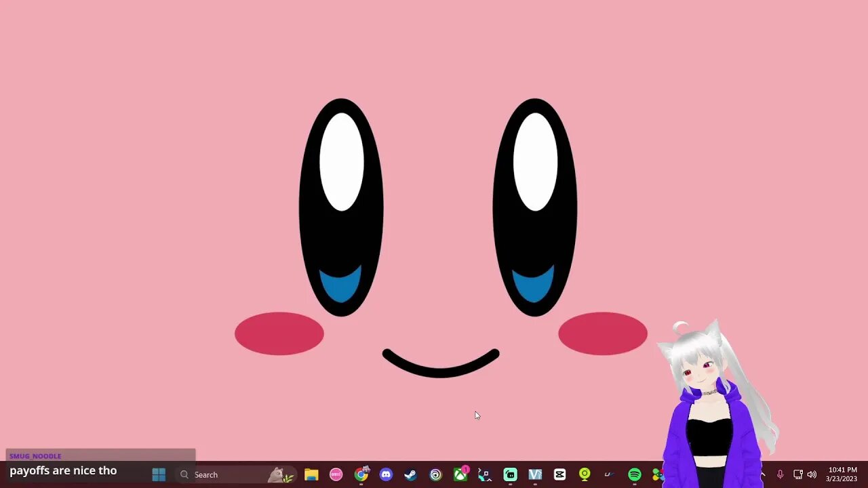Open the VSeeFace taskbar icon
Image resolution: width=868 pixels, height=488 pixels.
[x=535, y=475]
